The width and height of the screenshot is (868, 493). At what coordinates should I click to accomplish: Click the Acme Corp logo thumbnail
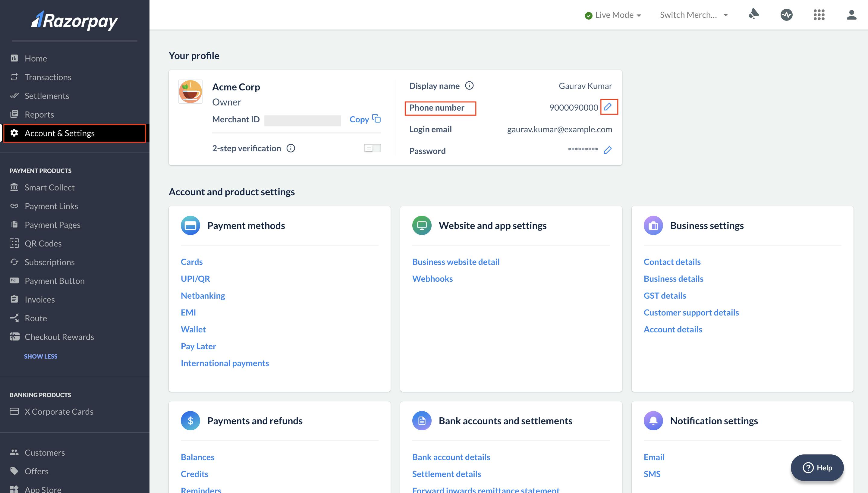click(190, 92)
